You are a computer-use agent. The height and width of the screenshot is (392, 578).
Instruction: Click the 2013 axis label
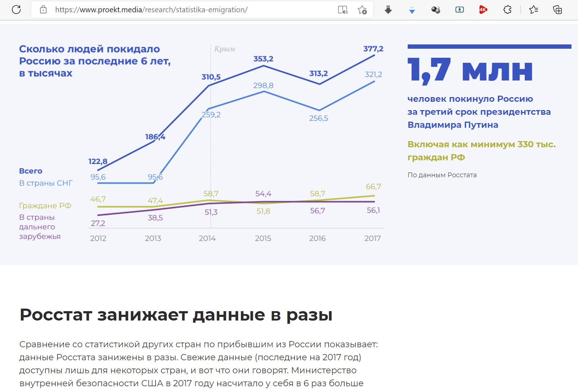(x=153, y=239)
